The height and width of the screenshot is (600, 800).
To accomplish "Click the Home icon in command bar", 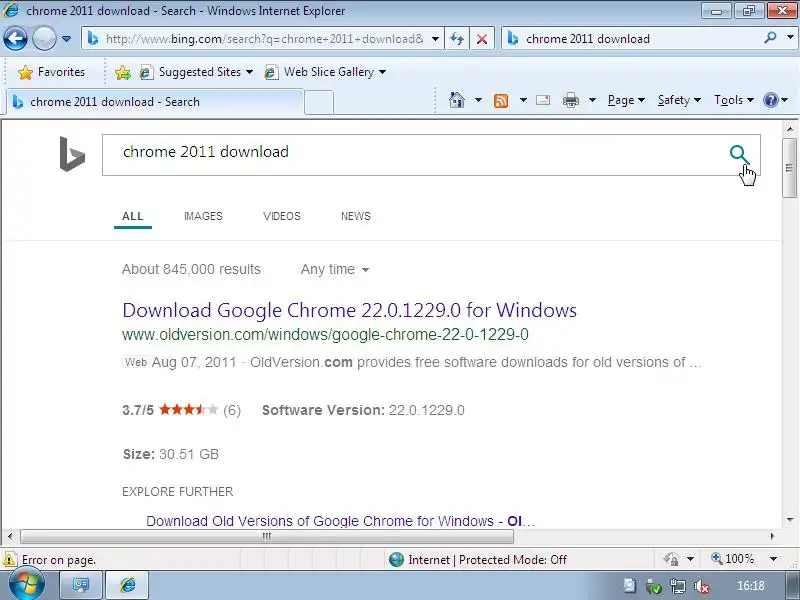I will (x=457, y=100).
